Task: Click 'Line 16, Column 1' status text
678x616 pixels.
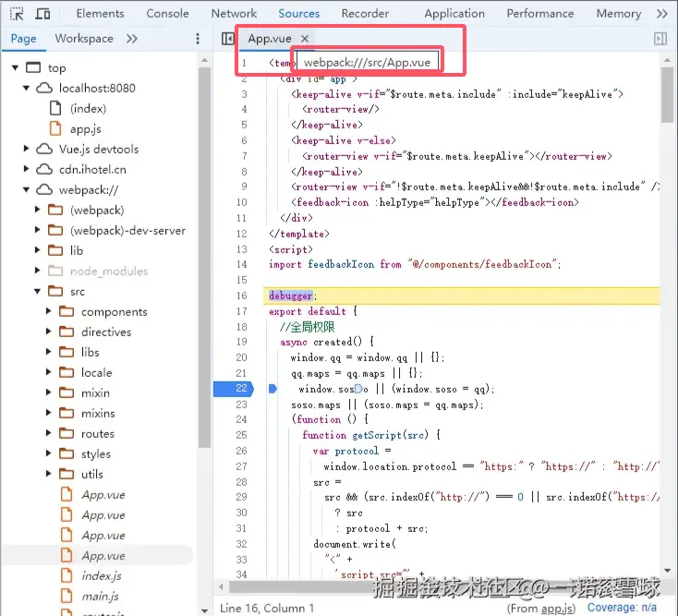Action: [x=267, y=609]
